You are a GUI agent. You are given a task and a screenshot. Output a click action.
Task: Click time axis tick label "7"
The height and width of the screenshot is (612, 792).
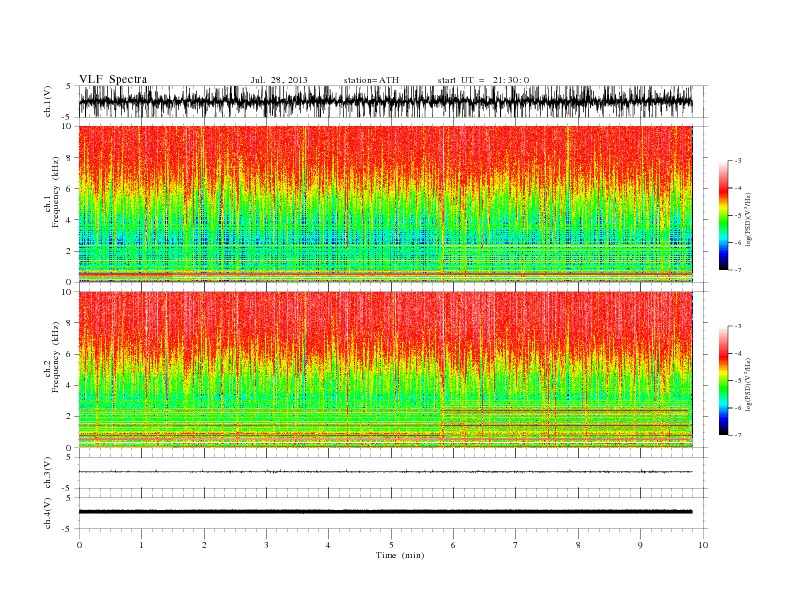(x=516, y=545)
